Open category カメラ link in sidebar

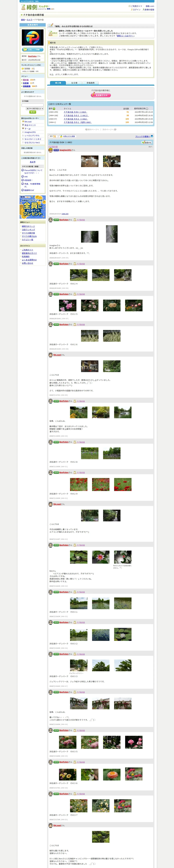point(32,162)
